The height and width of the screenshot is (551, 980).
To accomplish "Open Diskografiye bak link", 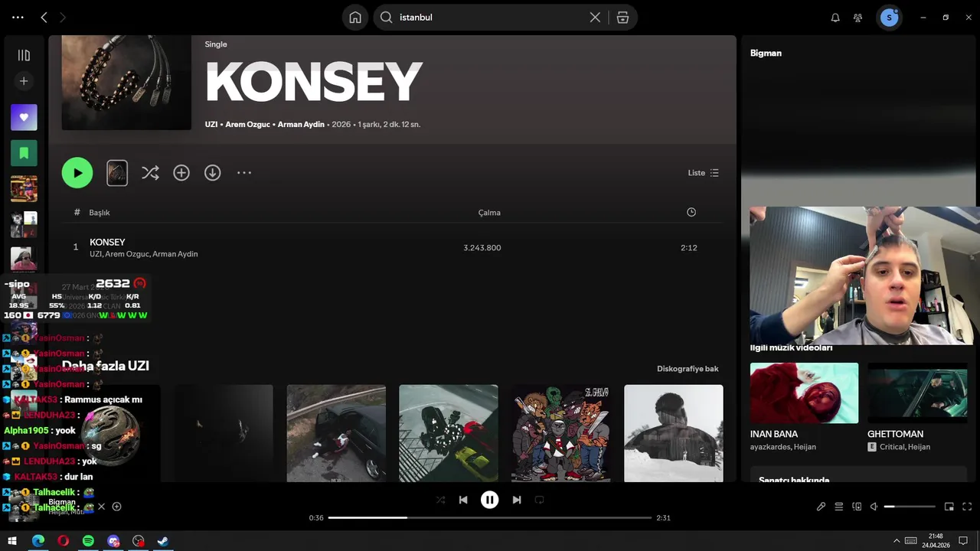I will click(688, 369).
